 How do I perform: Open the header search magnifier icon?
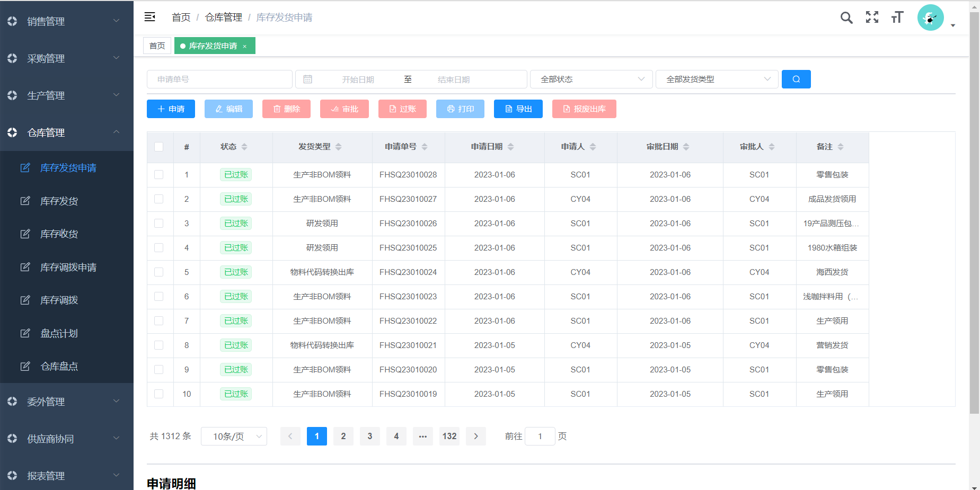(846, 17)
